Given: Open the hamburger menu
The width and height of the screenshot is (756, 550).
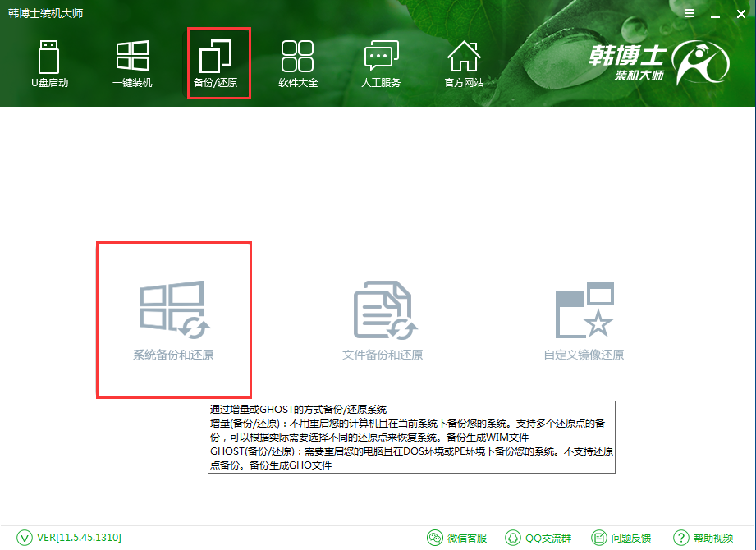Looking at the screenshot, I should point(688,13).
